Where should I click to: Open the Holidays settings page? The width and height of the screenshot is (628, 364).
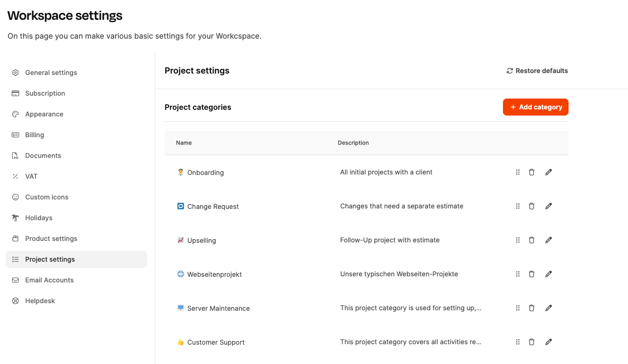[39, 218]
